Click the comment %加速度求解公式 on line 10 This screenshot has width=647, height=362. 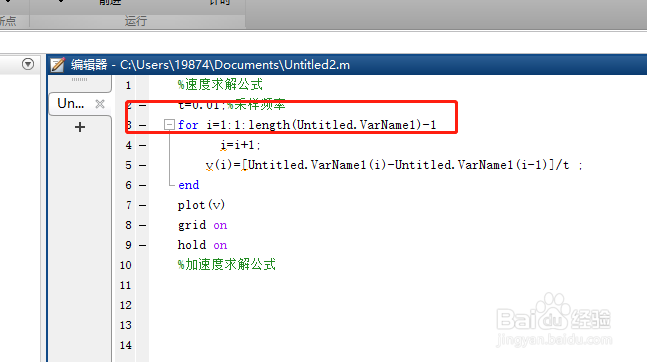(227, 265)
